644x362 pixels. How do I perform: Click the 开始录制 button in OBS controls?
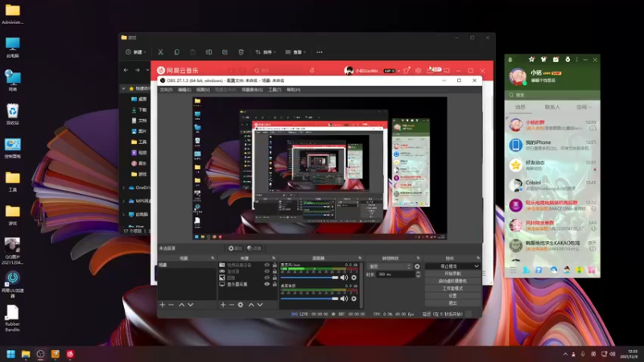pos(452,274)
